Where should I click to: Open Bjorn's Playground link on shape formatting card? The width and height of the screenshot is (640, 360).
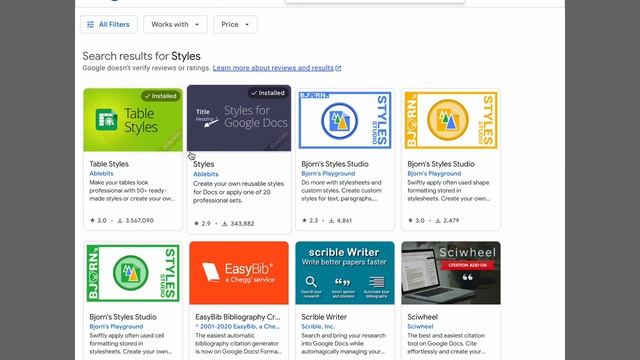point(434,173)
